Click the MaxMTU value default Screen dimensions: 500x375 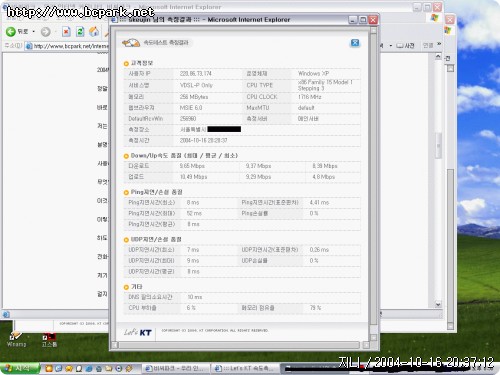click(x=306, y=108)
